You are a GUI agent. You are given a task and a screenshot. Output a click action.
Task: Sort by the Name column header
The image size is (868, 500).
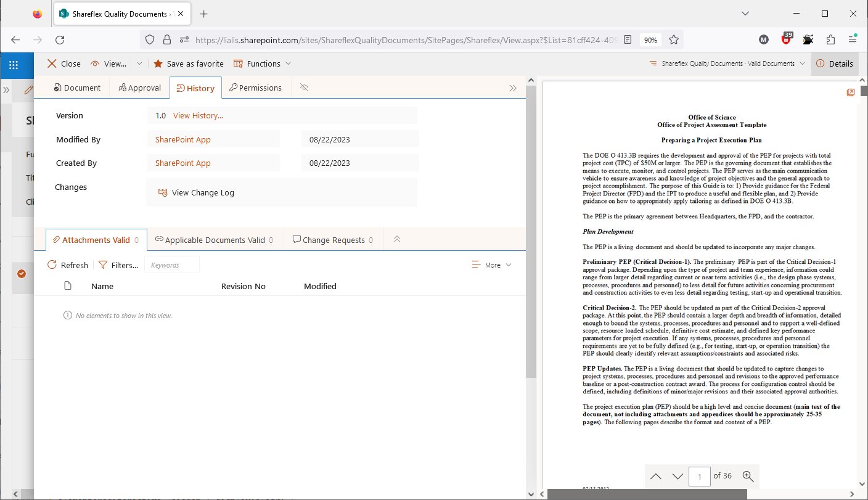102,286
